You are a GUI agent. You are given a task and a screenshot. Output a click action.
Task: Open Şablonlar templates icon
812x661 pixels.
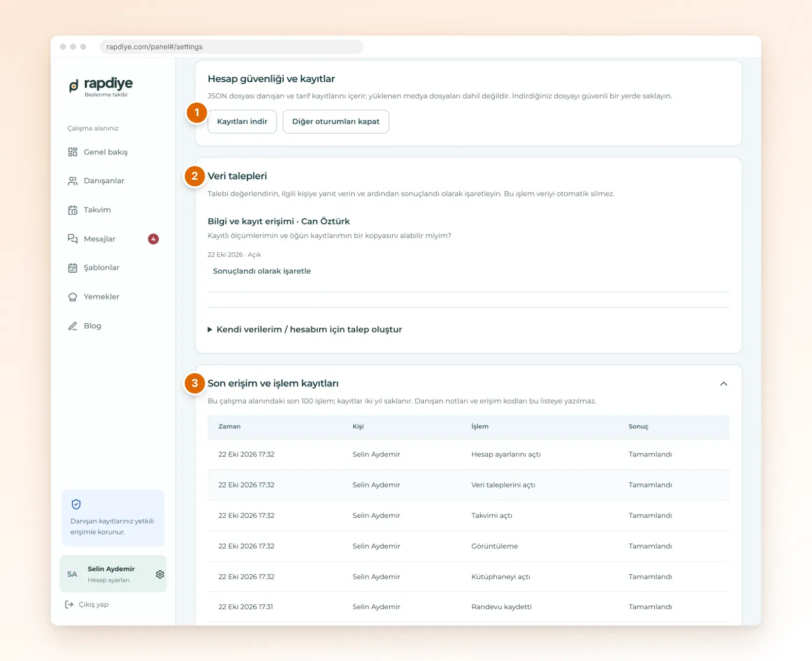click(x=73, y=268)
